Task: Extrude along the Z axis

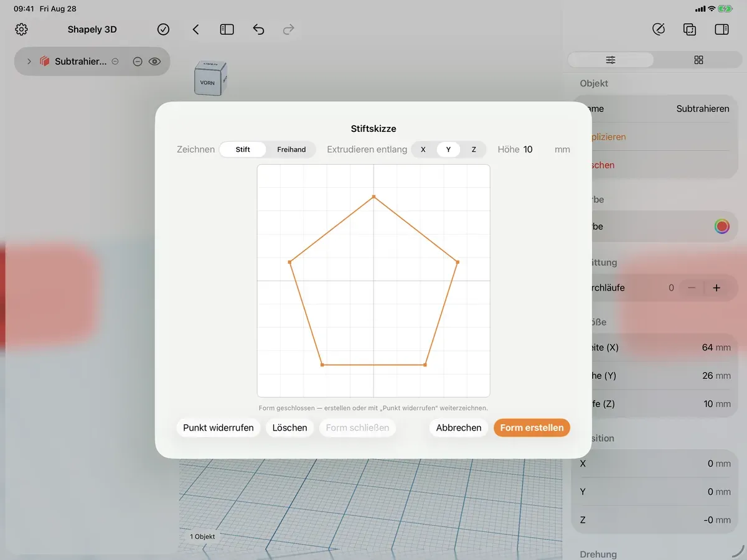Action: (x=474, y=149)
